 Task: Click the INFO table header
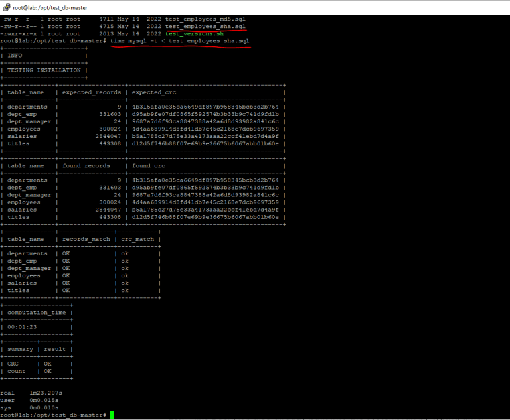(15, 56)
